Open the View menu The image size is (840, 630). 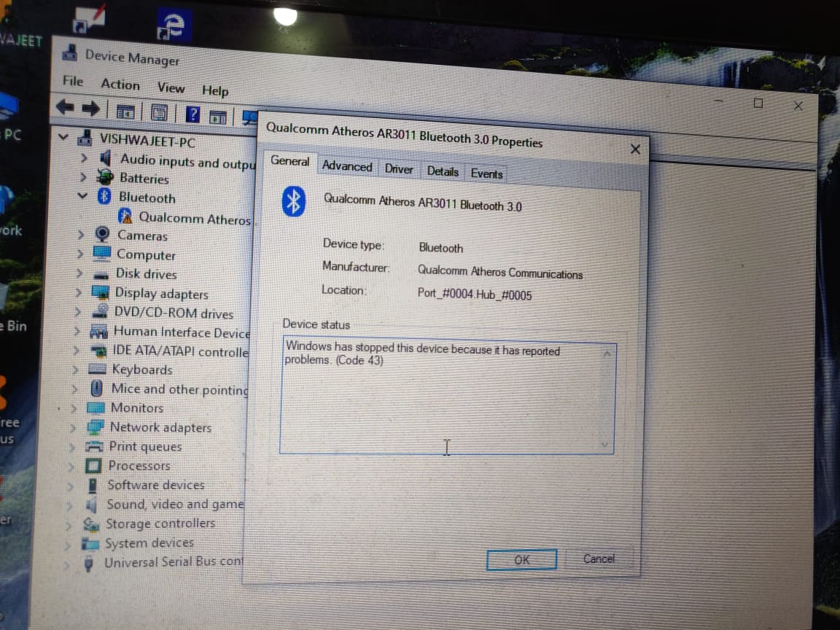click(x=171, y=87)
